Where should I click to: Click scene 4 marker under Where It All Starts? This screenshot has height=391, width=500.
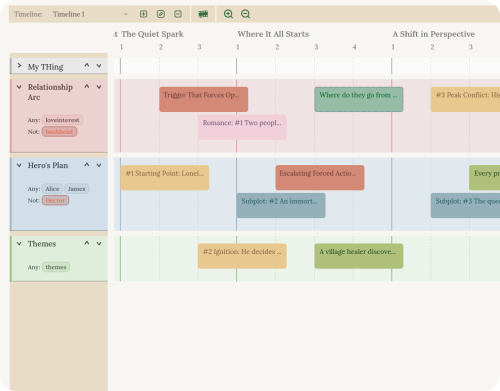click(x=354, y=47)
